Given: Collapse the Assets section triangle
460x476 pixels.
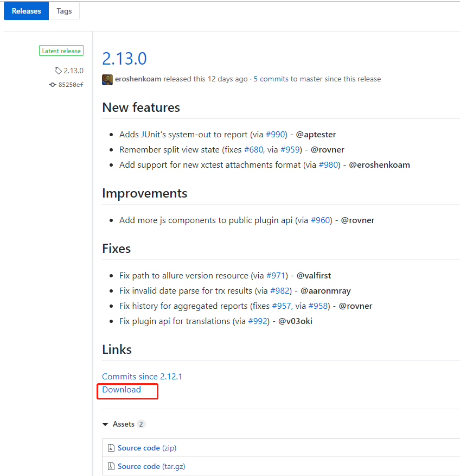Looking at the screenshot, I should point(105,424).
